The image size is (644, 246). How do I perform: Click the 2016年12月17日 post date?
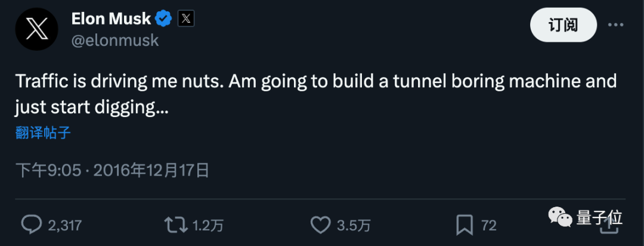(x=151, y=171)
